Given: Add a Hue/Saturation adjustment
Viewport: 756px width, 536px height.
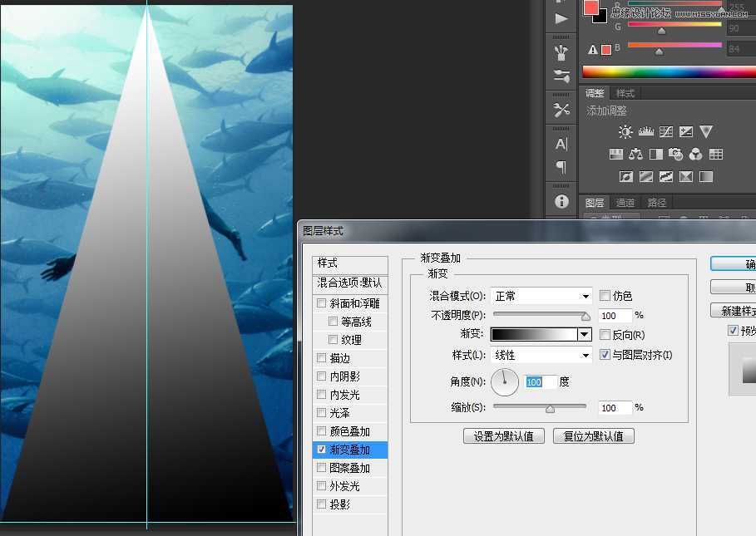Looking at the screenshot, I should (x=615, y=154).
